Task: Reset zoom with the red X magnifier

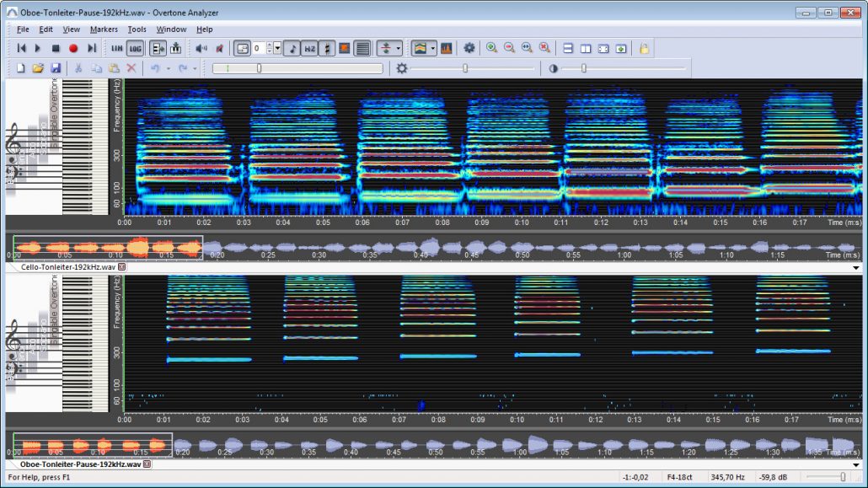Action: pos(544,48)
